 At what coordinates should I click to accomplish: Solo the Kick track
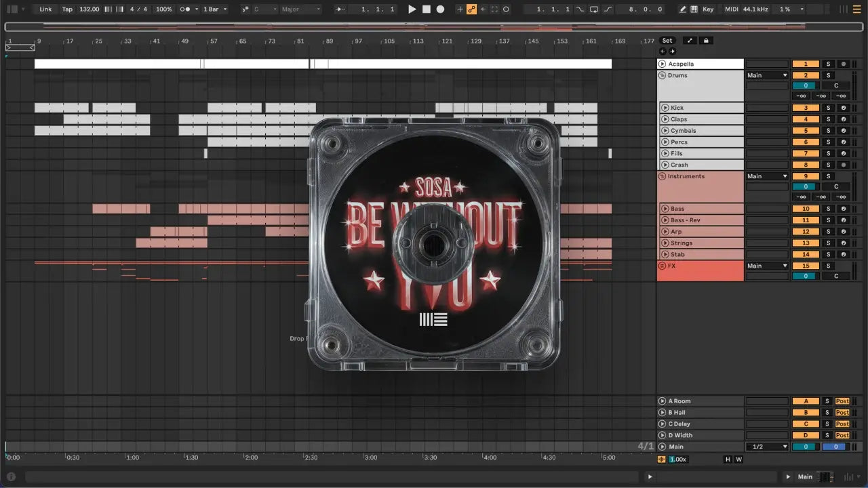point(827,108)
